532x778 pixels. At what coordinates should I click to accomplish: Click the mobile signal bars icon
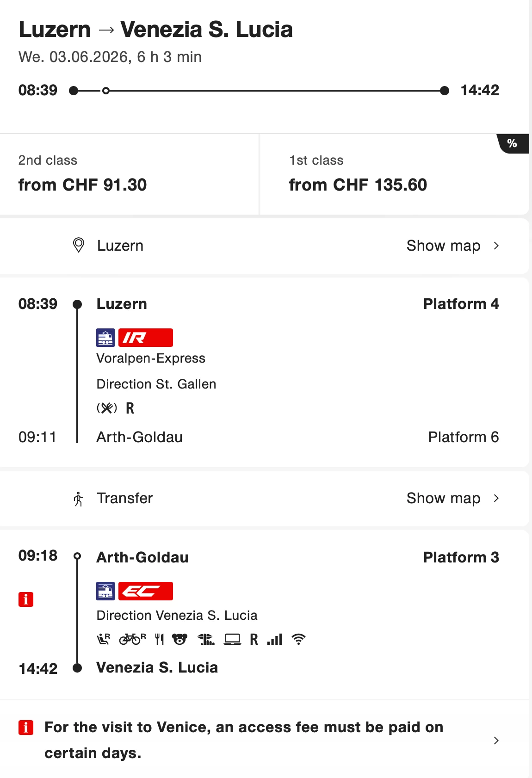[x=275, y=639]
